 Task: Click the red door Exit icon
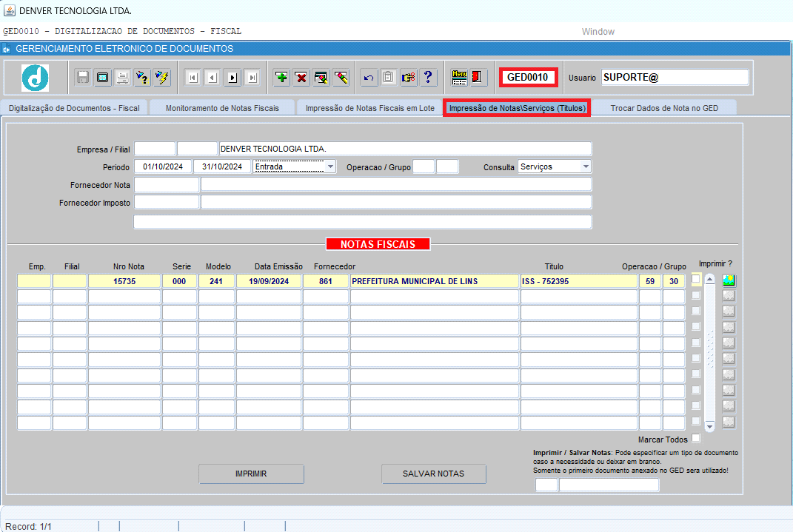(478, 77)
